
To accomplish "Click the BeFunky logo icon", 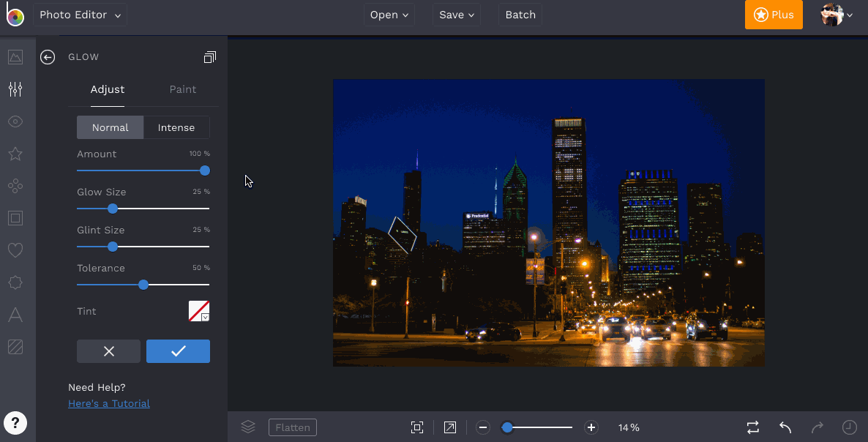I will click(x=15, y=15).
